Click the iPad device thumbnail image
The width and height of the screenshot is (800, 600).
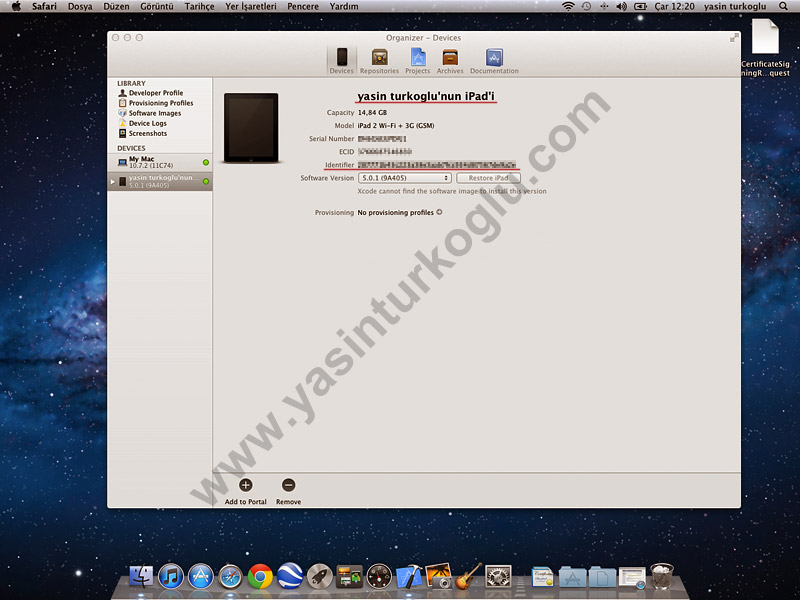(251, 128)
